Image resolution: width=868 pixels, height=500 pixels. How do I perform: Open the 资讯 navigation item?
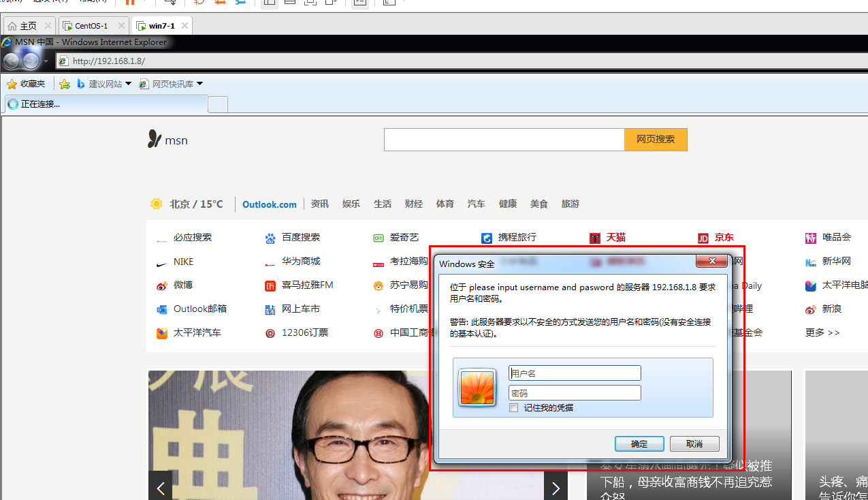(320, 204)
